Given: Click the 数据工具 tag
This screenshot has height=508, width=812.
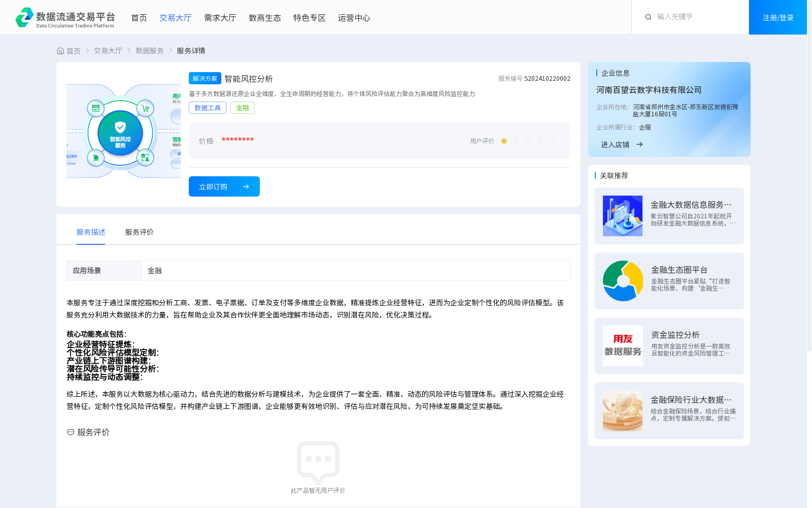Looking at the screenshot, I should click(208, 108).
